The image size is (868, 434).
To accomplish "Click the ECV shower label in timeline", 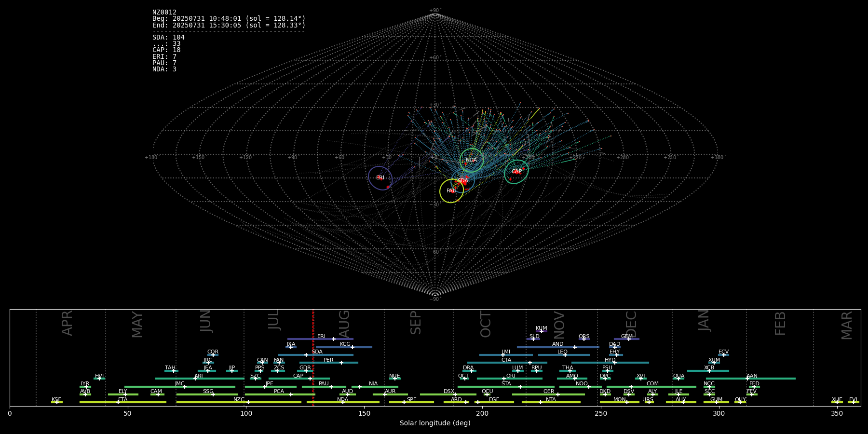I will coord(723,352).
